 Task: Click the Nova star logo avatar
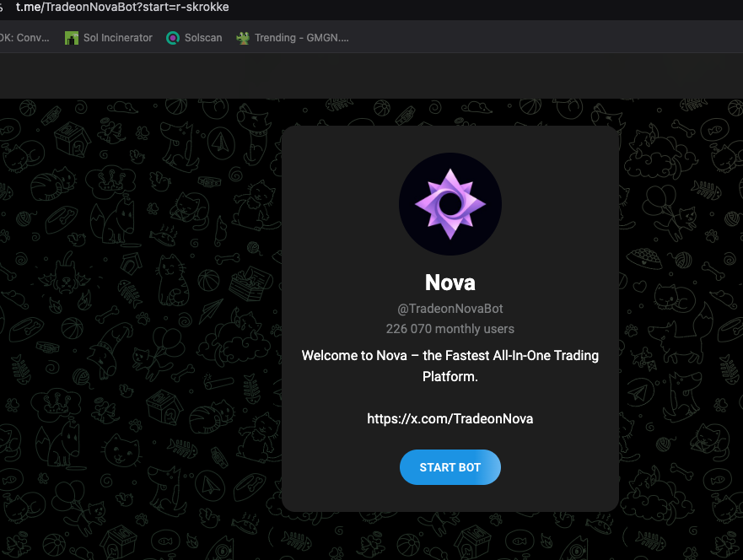450,204
